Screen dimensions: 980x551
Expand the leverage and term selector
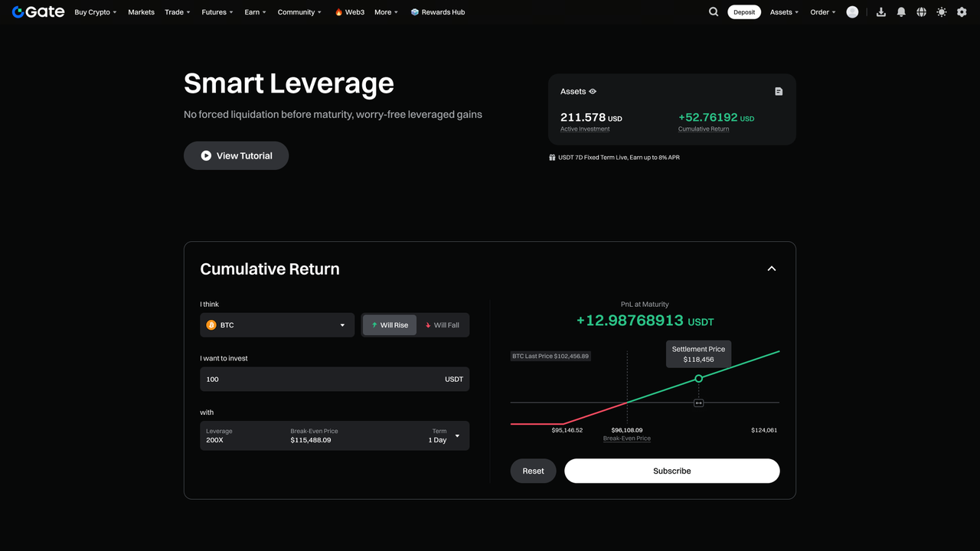[x=457, y=435]
